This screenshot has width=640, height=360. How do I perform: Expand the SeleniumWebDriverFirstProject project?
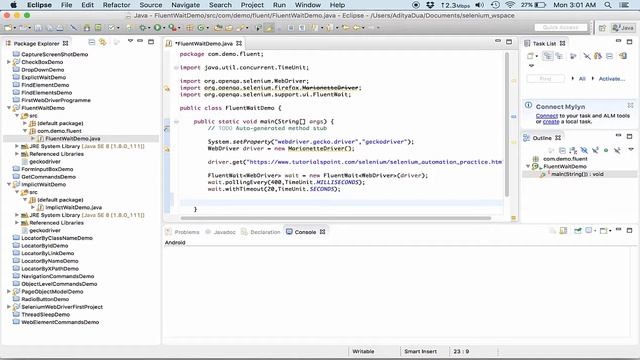click(x=9, y=307)
